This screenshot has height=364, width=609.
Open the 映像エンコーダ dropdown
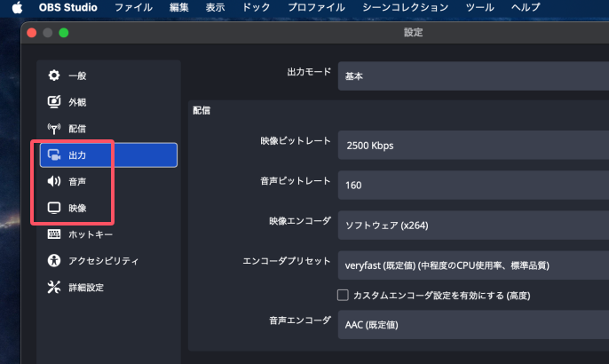tap(473, 226)
